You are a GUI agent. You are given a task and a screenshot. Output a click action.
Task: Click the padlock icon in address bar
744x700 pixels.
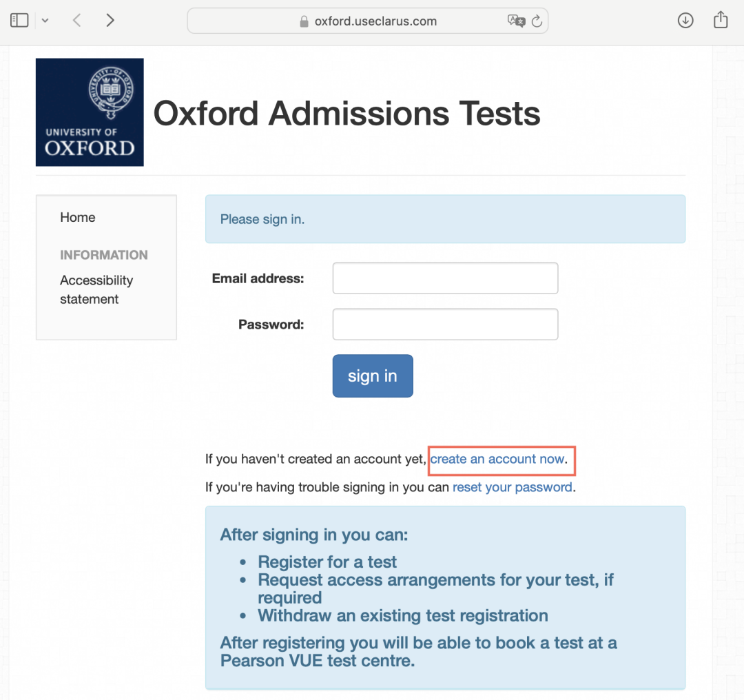(x=304, y=21)
